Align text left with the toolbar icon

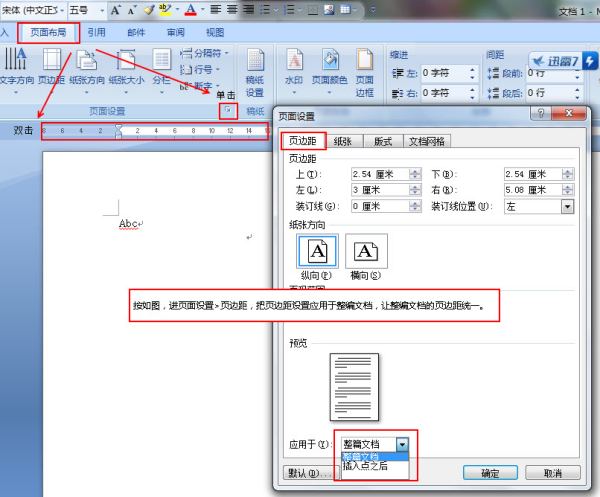click(x=216, y=9)
